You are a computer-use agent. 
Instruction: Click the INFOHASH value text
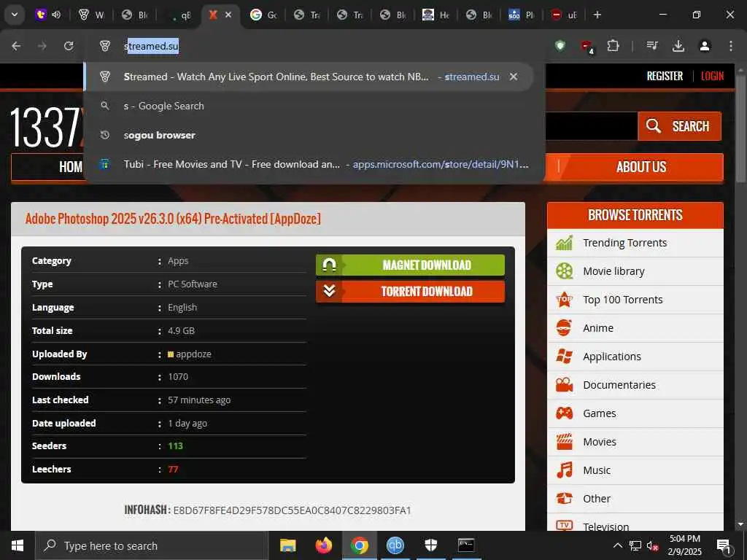coord(292,510)
